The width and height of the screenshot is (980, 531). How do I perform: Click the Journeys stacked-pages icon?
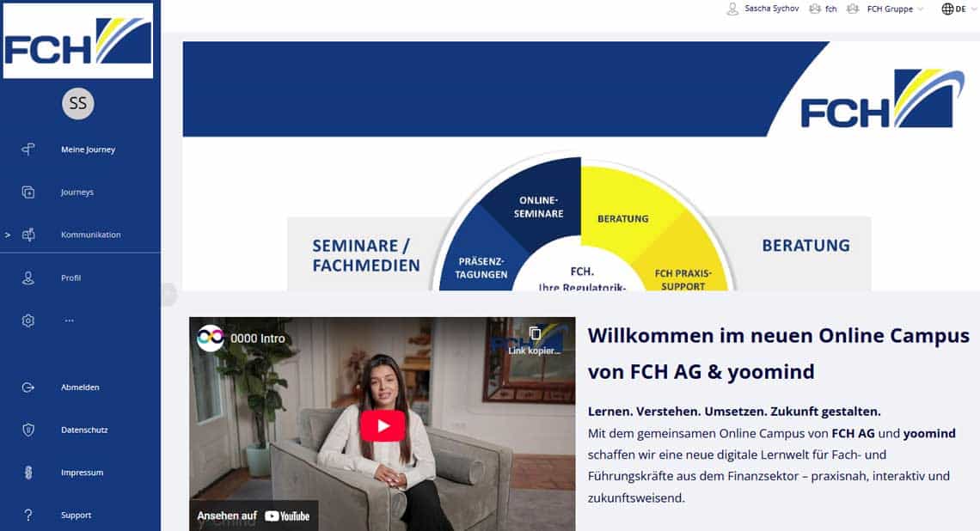(x=28, y=192)
